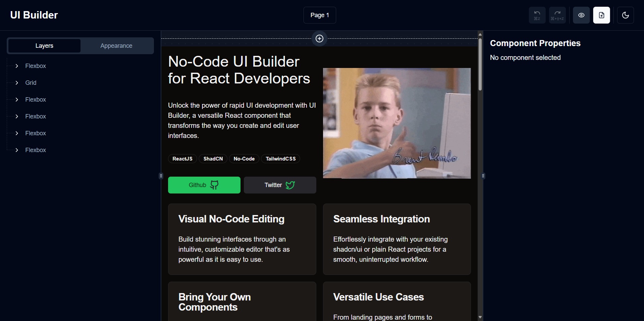
Task: Click the TailwindCSS badge
Action: click(281, 159)
